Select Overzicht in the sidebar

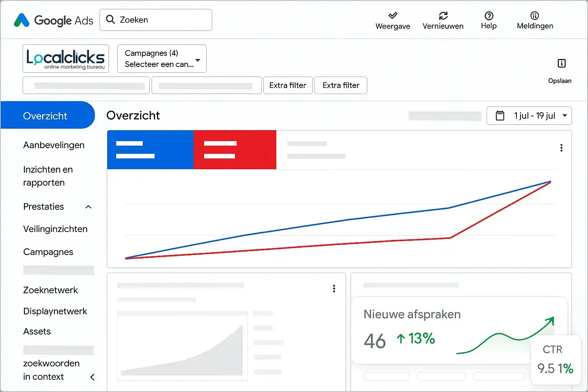tap(45, 116)
